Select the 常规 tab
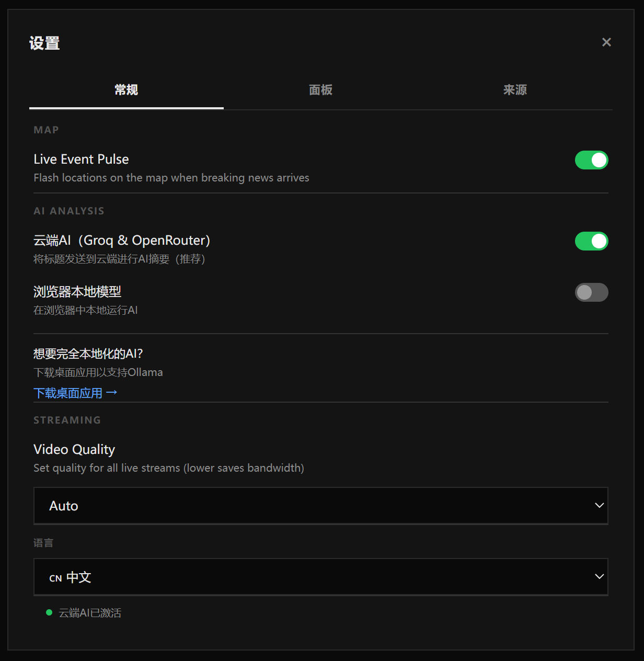Screen dimensions: 644x661 pos(126,90)
